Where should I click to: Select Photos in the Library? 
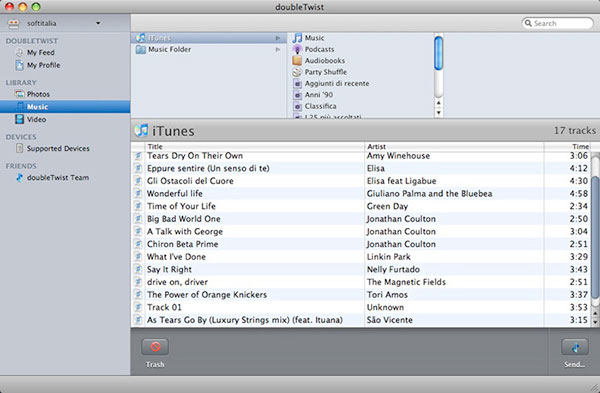pyautogui.click(x=38, y=94)
